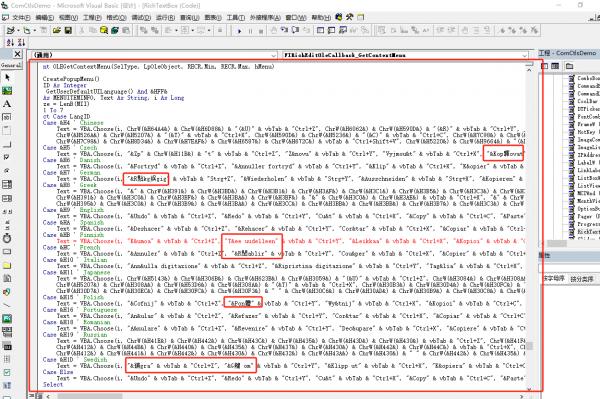Screen dimensions: 600x399
Task: Select Pager in project tree
Action: (584, 216)
